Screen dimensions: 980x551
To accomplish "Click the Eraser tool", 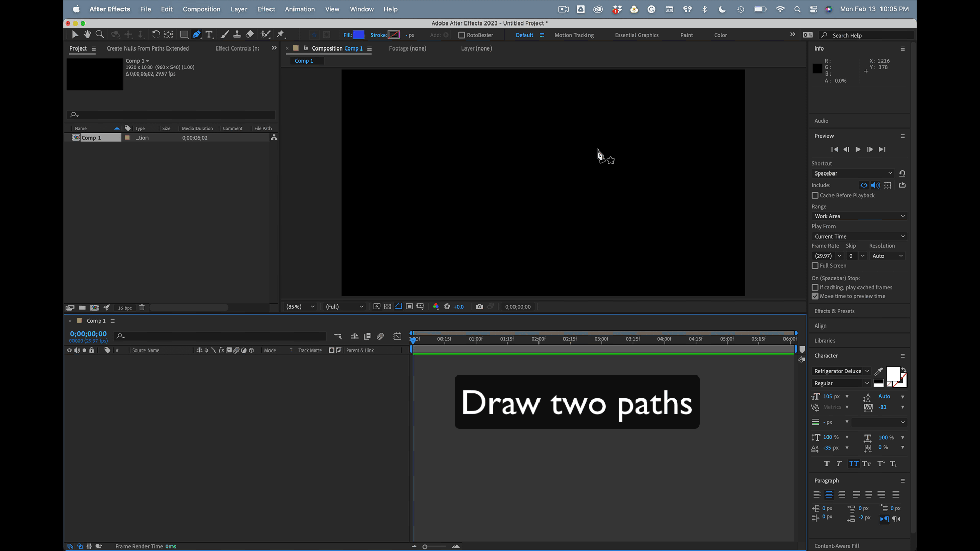I will click(x=250, y=34).
